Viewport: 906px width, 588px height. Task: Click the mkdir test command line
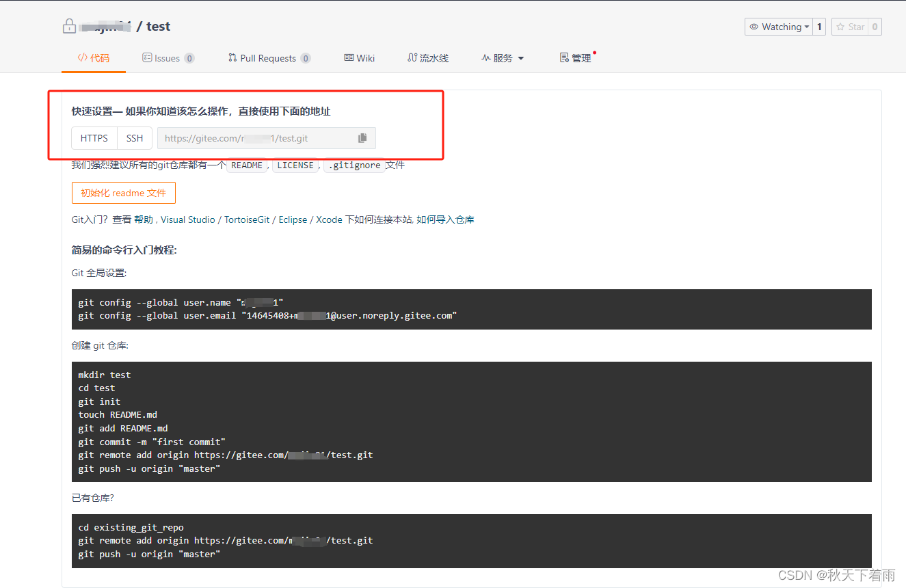click(x=105, y=375)
